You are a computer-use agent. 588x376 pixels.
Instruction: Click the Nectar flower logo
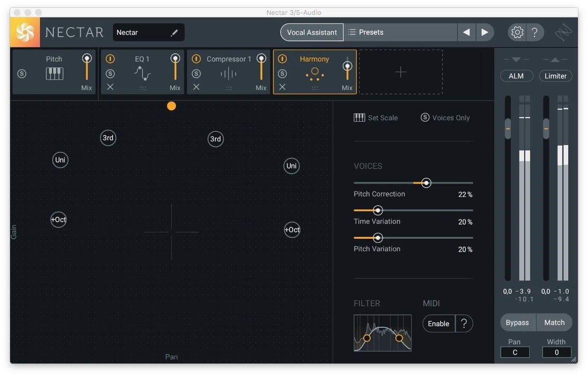point(25,33)
